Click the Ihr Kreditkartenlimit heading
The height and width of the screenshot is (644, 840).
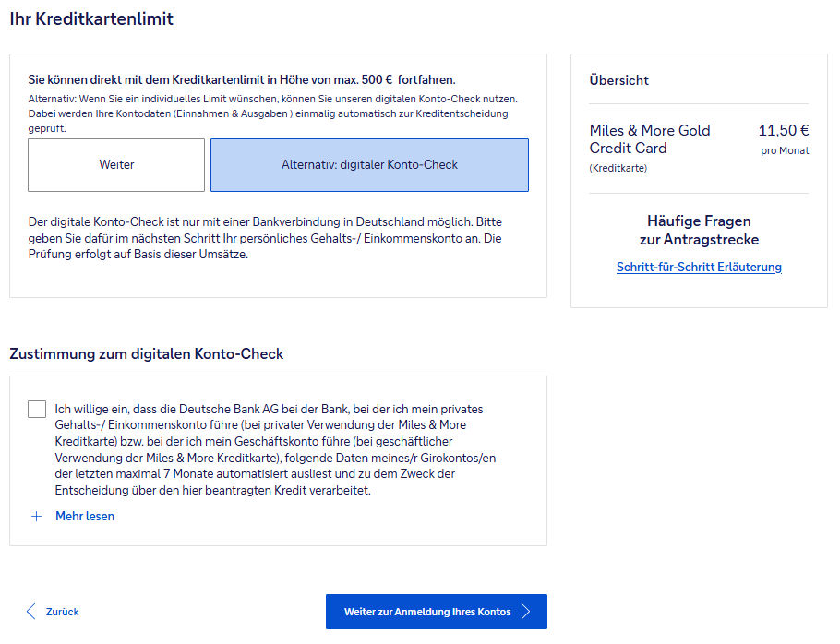click(x=91, y=18)
